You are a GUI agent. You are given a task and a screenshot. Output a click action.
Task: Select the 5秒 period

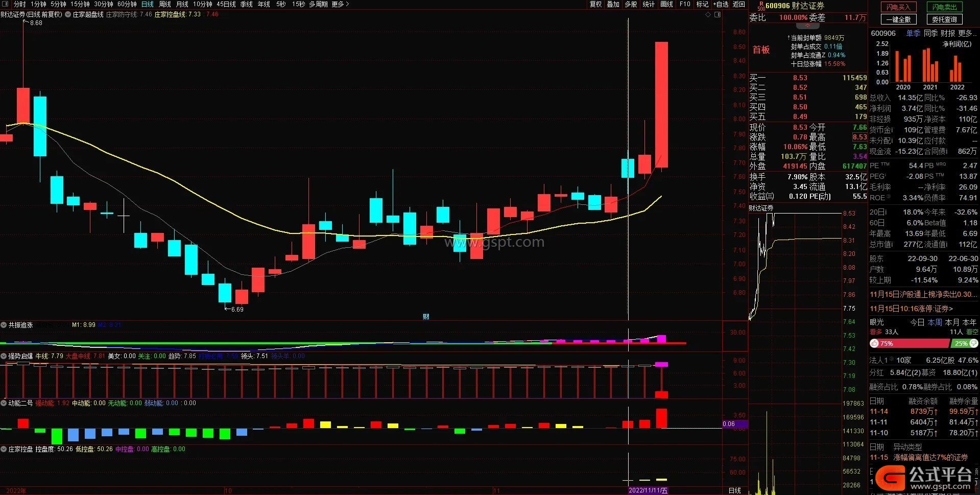tap(281, 4)
